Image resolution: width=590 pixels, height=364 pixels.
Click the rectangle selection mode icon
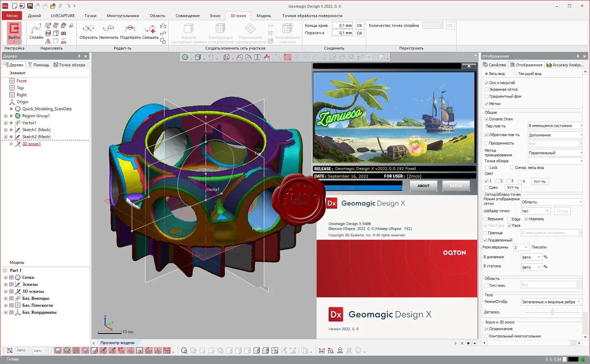point(287,57)
